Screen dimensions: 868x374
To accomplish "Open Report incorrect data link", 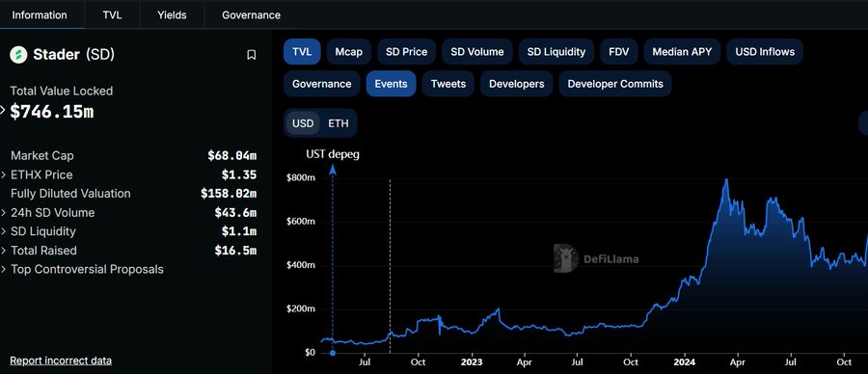I will tap(61, 361).
